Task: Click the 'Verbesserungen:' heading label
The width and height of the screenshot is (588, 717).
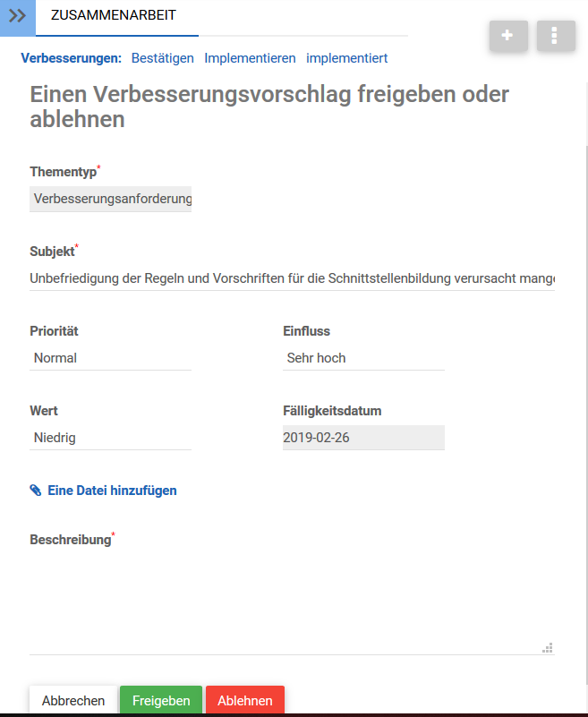Action: [x=71, y=58]
